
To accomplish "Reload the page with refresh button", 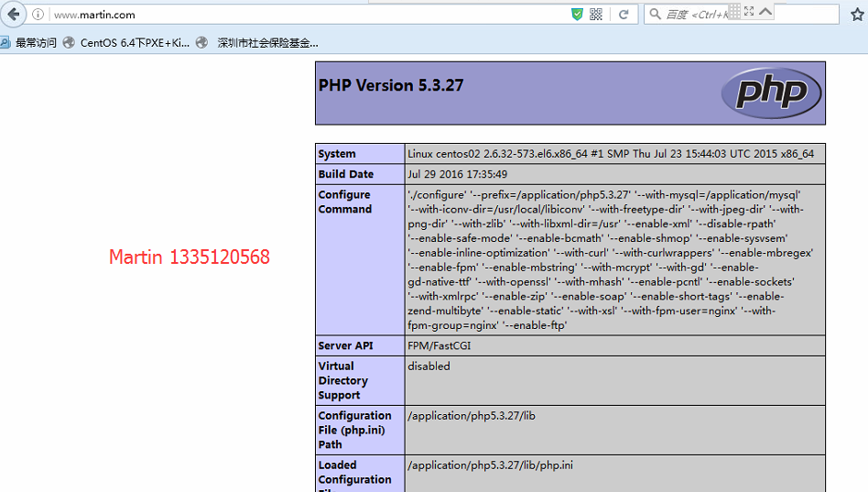I will pos(624,15).
